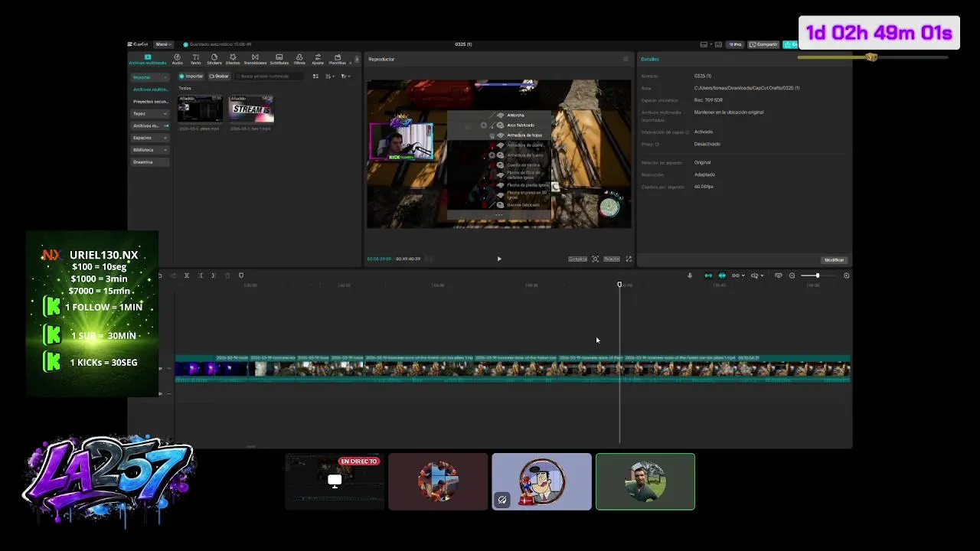Click the Pro badge button
Image resolution: width=980 pixels, height=551 pixels.
point(735,44)
